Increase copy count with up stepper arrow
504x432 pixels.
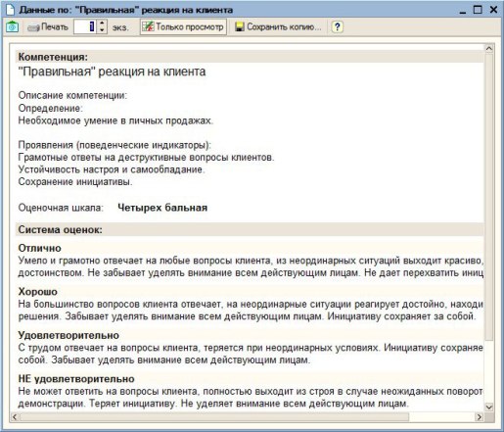[102, 24]
